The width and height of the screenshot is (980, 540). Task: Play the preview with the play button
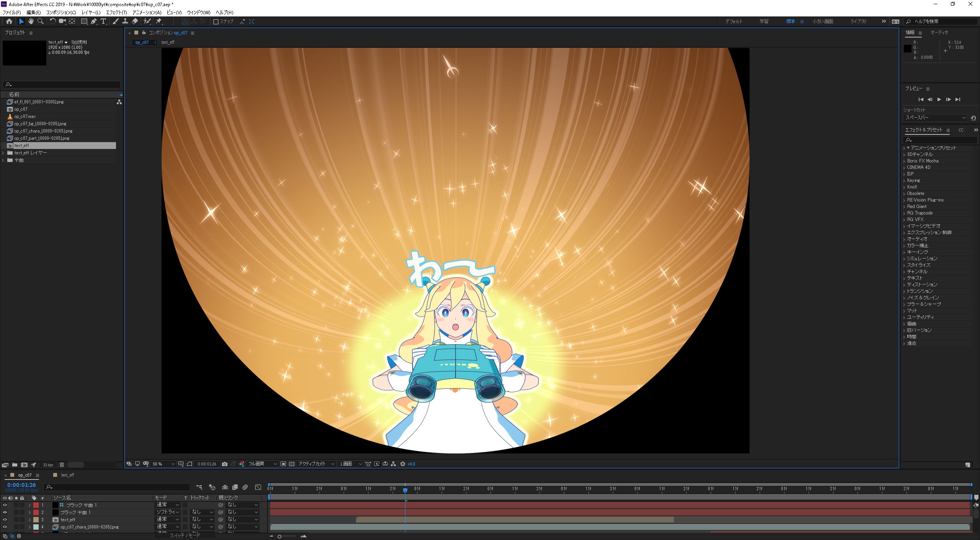[939, 100]
